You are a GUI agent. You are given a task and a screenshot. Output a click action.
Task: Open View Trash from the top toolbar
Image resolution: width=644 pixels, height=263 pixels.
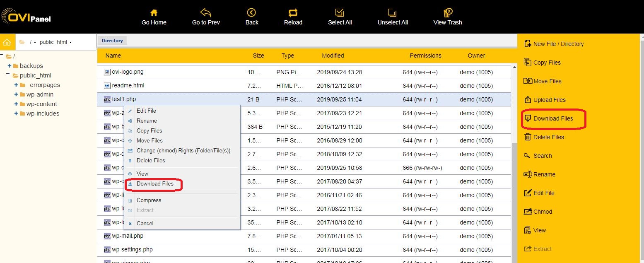tap(447, 13)
